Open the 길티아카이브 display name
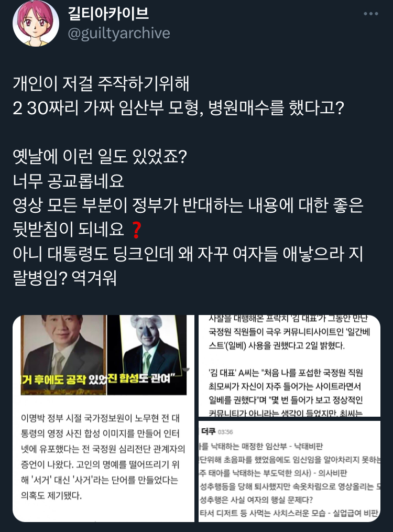The image size is (393, 532). click(x=108, y=13)
